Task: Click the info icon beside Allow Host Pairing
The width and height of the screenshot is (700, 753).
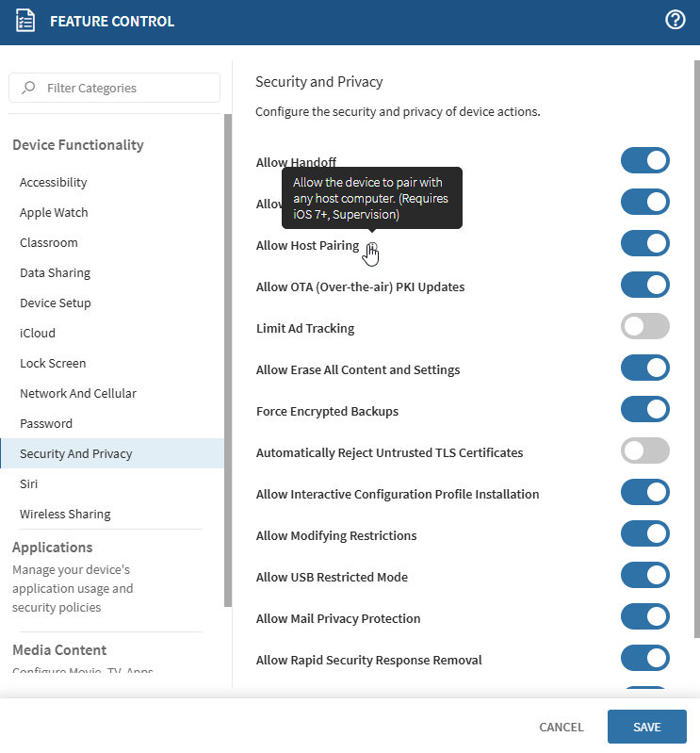Action: point(372,246)
